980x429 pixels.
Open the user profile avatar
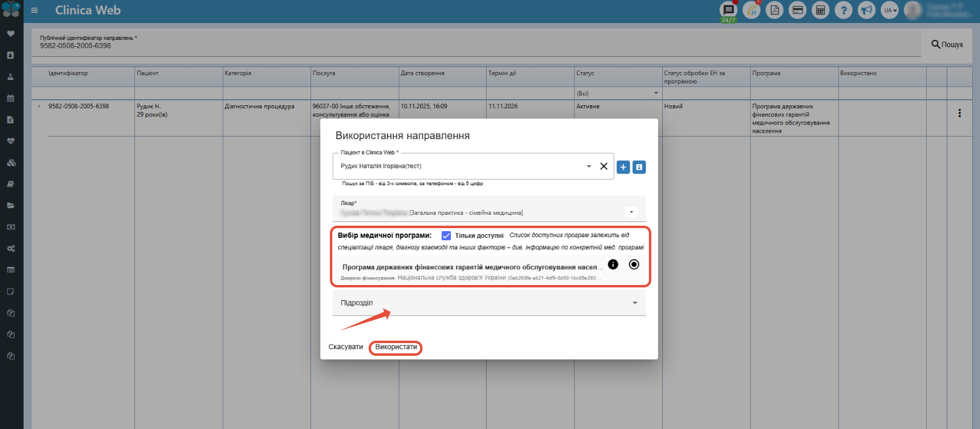pos(913,10)
